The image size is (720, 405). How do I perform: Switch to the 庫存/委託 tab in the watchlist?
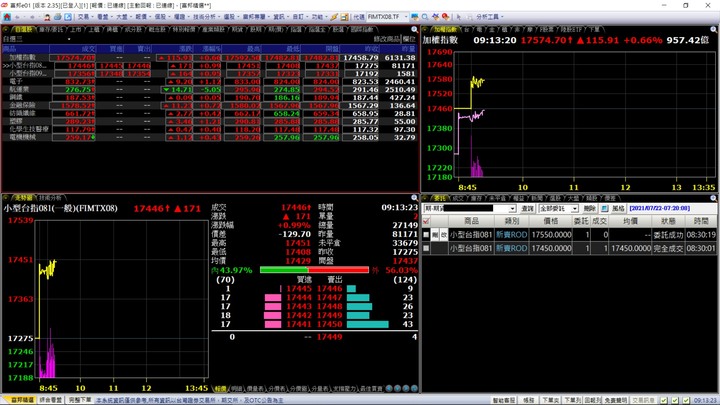pyautogui.click(x=51, y=29)
